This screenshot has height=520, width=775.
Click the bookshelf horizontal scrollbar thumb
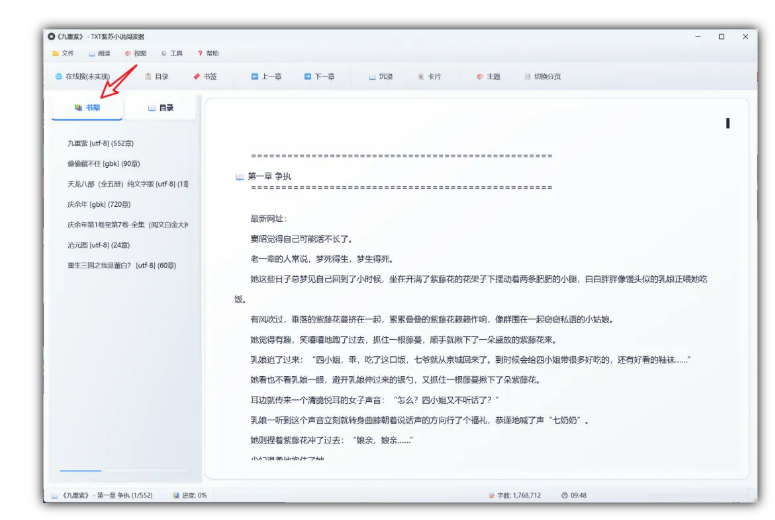[81, 471]
